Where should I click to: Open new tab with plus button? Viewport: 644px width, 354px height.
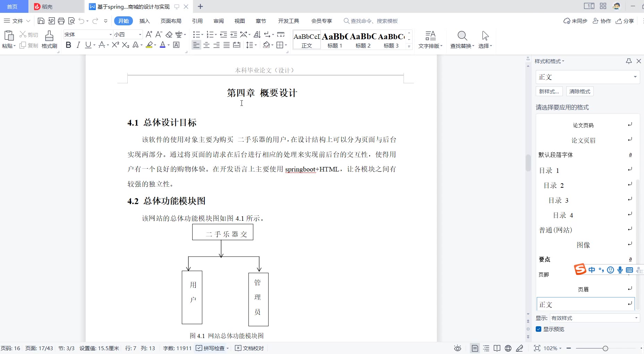click(x=200, y=7)
